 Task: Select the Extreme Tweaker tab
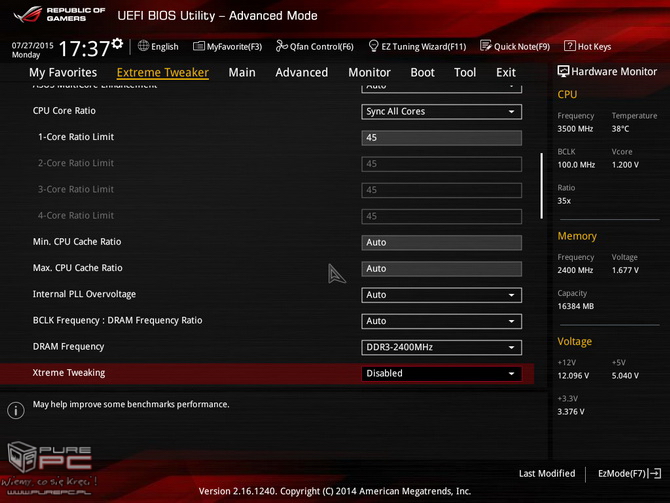click(x=163, y=73)
